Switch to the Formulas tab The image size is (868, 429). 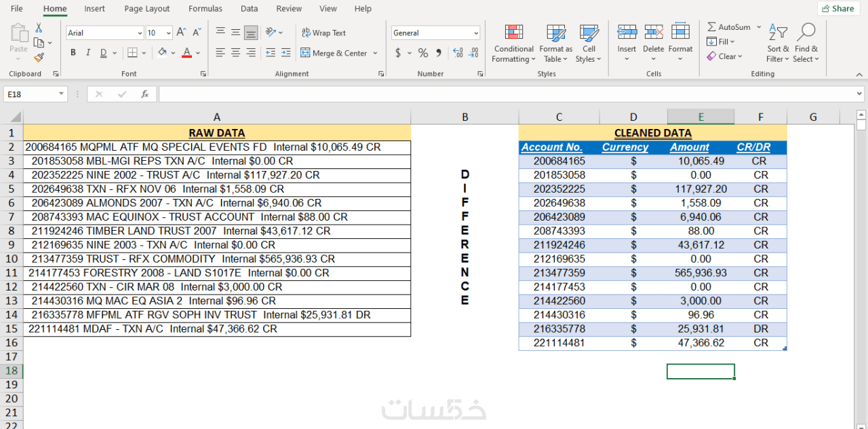205,9
